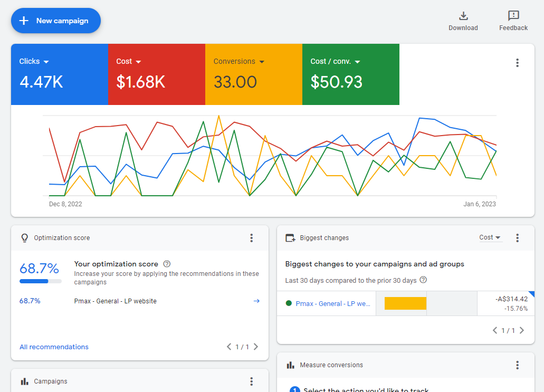This screenshot has width=544, height=392.
Task: Click the $1.68K cost value
Action: [x=140, y=82]
